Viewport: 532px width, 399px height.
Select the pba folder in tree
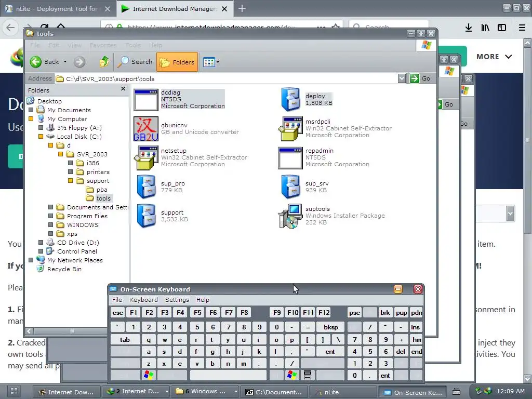coord(102,190)
